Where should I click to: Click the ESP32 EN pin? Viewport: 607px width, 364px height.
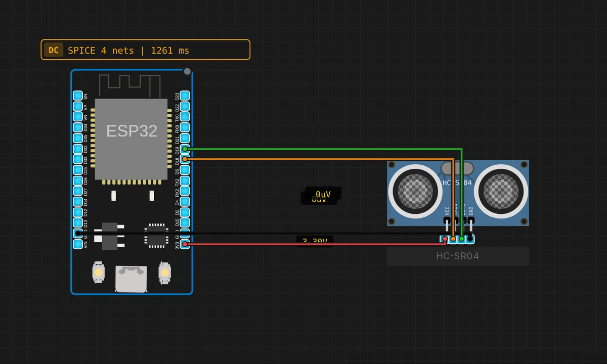tap(77, 96)
